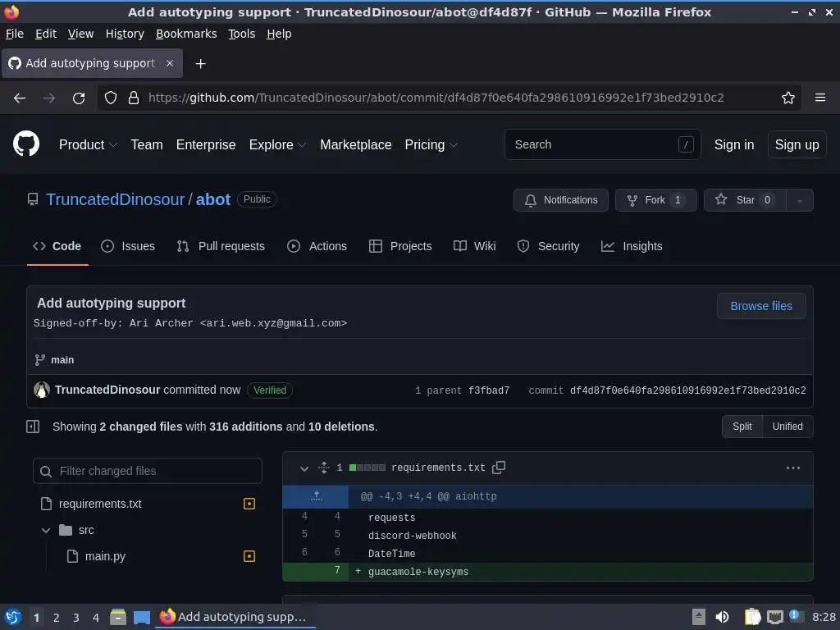Screen dimensions: 840x630
Task: Switch to the Actions tab
Action: pyautogui.click(x=317, y=246)
